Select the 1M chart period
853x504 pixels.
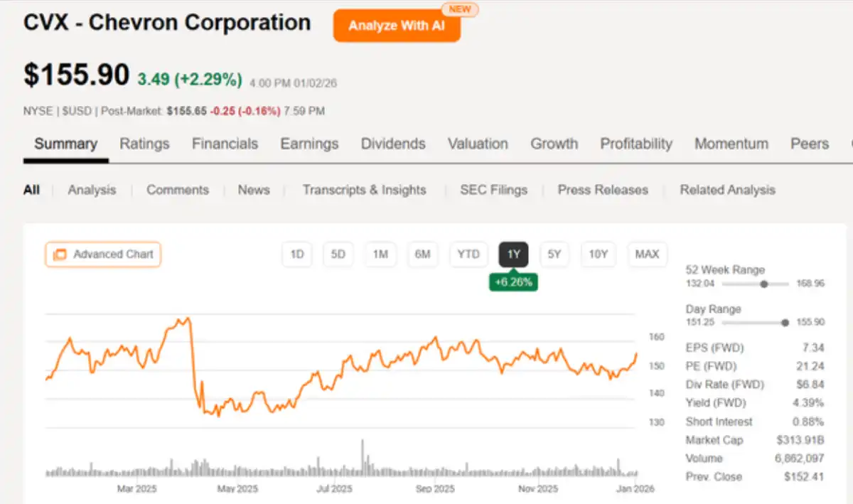pyautogui.click(x=380, y=254)
